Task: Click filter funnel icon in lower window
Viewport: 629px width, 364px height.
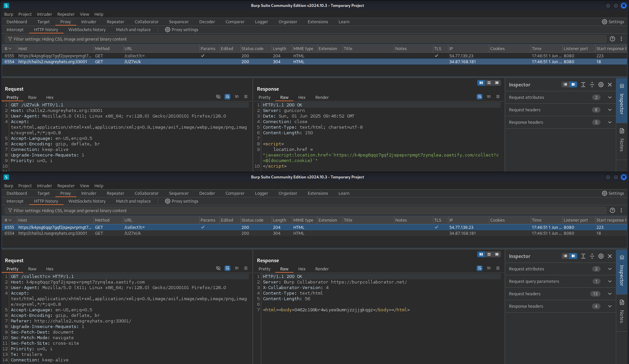Action: (10, 210)
